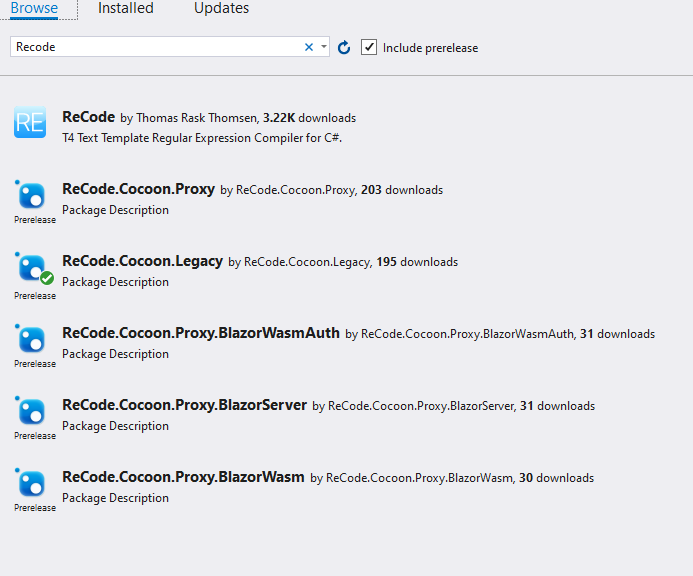The image size is (693, 576).
Task: Click Prerelease label under BlazorWasmAuth icon
Action: pyautogui.click(x=35, y=364)
